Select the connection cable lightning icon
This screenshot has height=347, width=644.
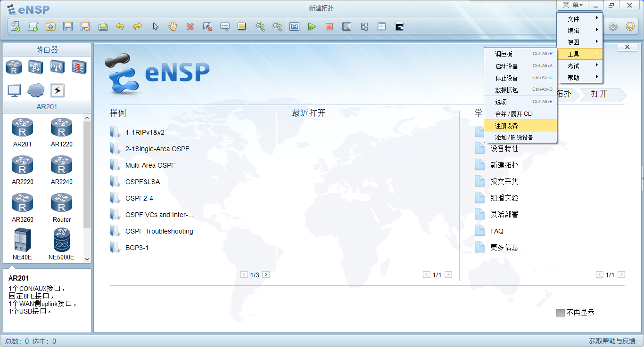pyautogui.click(x=57, y=90)
